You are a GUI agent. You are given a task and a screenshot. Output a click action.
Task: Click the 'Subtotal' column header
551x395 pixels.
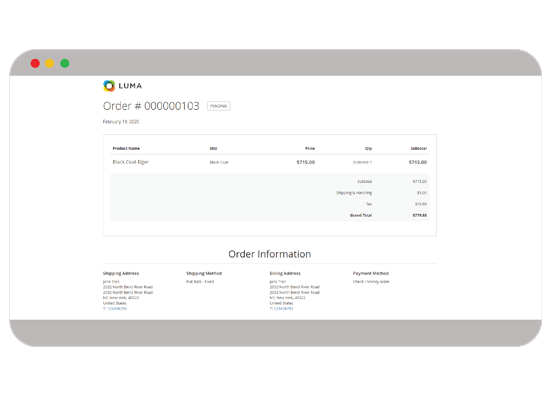tap(419, 148)
